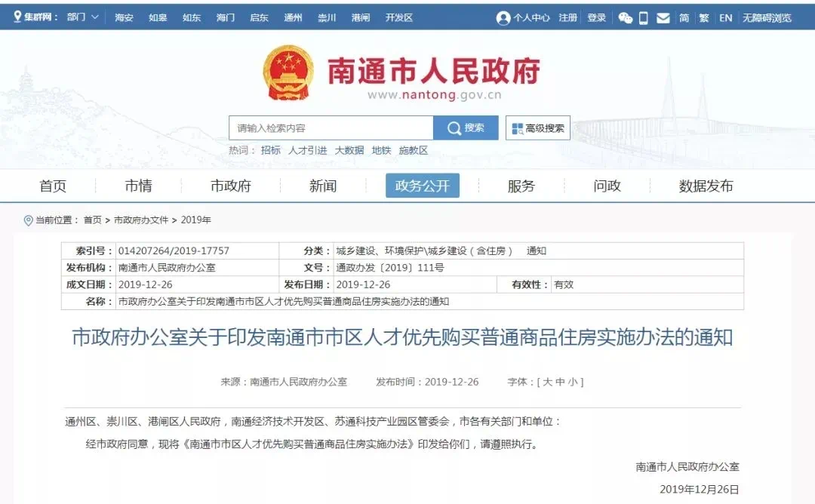Screen dimensions: 815x504
Task: Click hot word 招标
Action: (270, 150)
